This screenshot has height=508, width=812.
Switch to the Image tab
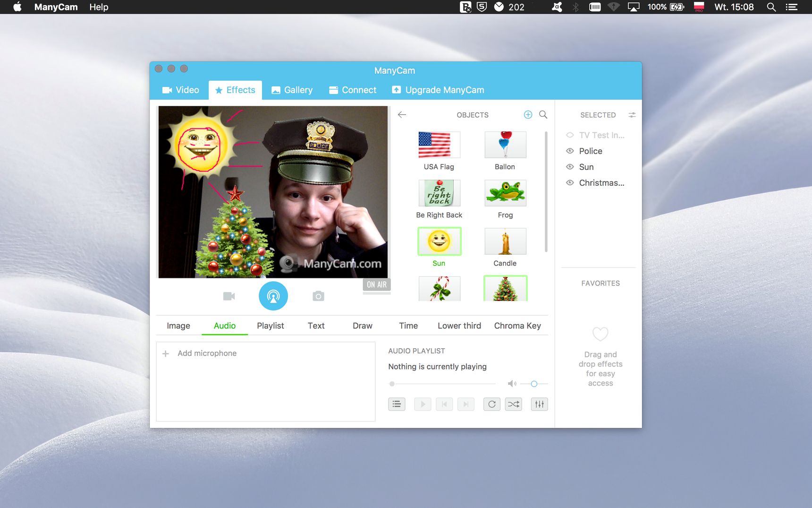[178, 326]
